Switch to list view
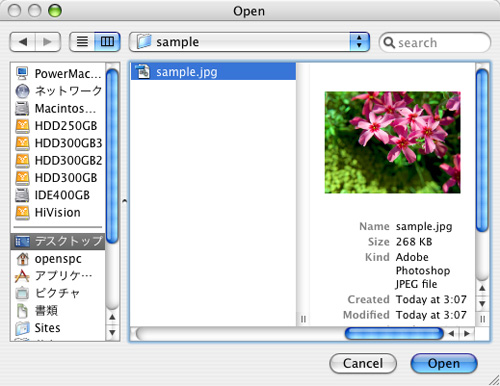 82,42
